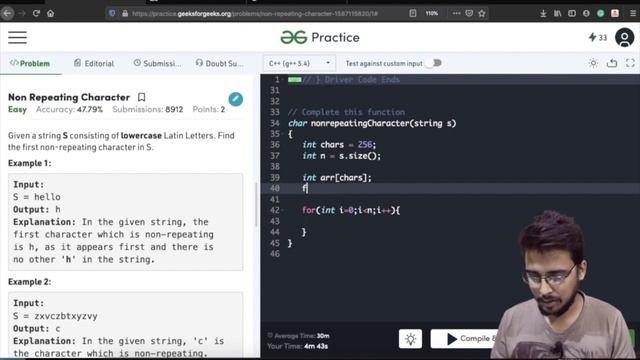Click the reset code icon in editor toolbar
The height and width of the screenshot is (360, 640).
[612, 63]
